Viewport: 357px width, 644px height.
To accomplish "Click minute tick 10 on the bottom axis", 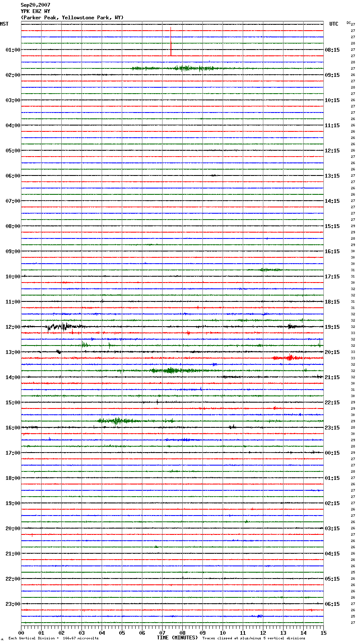I will (x=223, y=633).
